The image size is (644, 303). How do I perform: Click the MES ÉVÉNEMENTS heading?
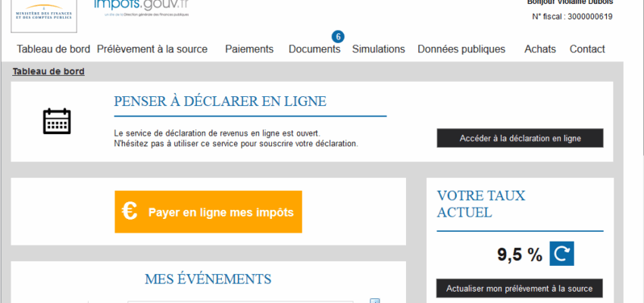208,280
